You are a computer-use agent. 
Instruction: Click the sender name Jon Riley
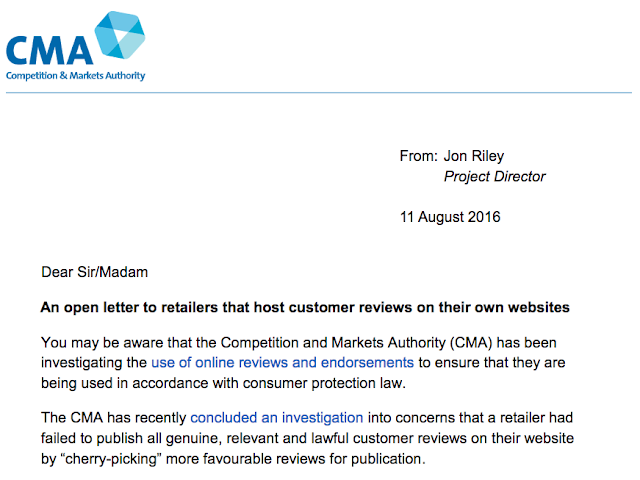point(476,155)
